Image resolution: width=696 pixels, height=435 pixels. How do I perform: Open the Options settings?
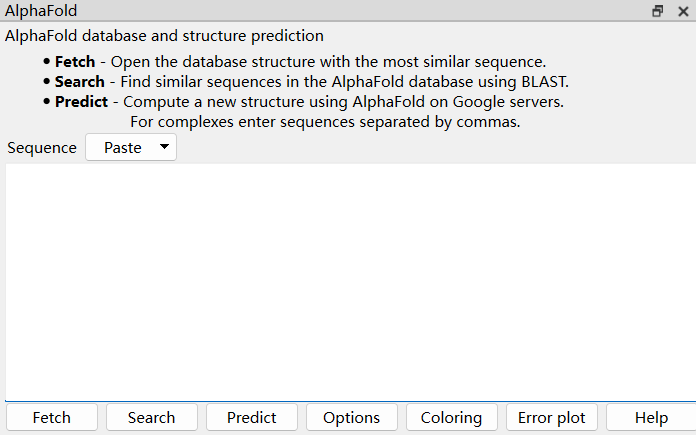click(x=351, y=418)
